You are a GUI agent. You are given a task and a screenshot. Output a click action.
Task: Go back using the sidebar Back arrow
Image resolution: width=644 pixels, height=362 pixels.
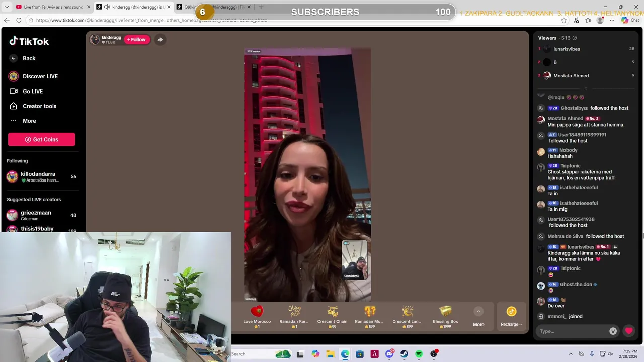[x=14, y=58]
